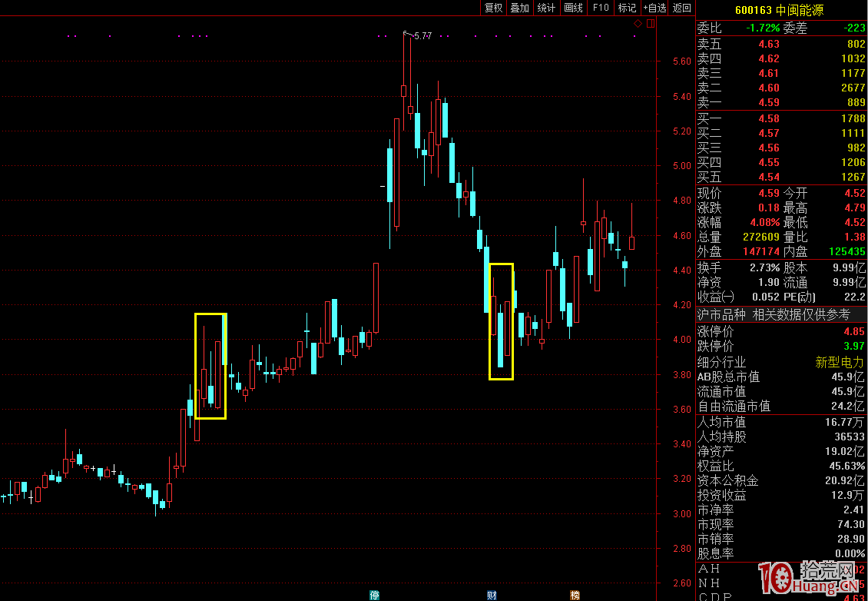868x601 pixels.
Task: Select the 资本公积金 20.92亿 row
Action: 781,481
